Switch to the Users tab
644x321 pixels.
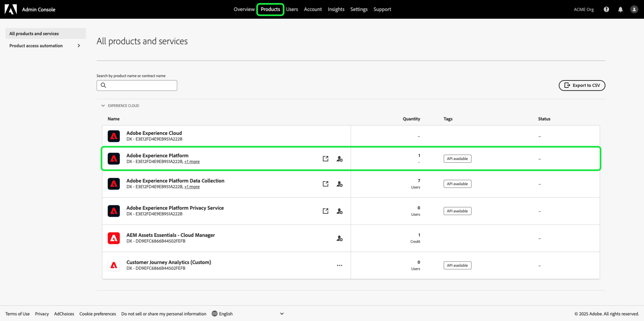point(292,9)
